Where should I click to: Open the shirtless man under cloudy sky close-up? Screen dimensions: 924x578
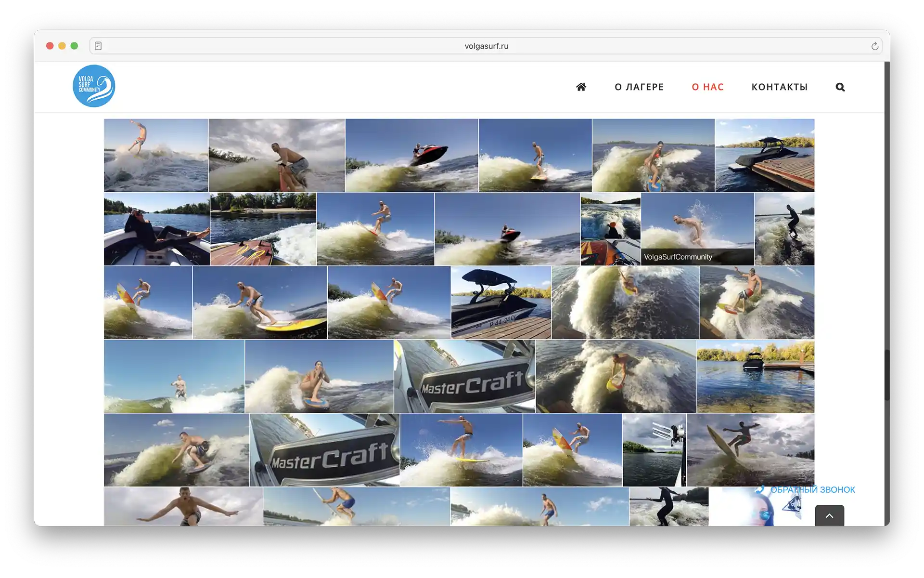[183, 507]
